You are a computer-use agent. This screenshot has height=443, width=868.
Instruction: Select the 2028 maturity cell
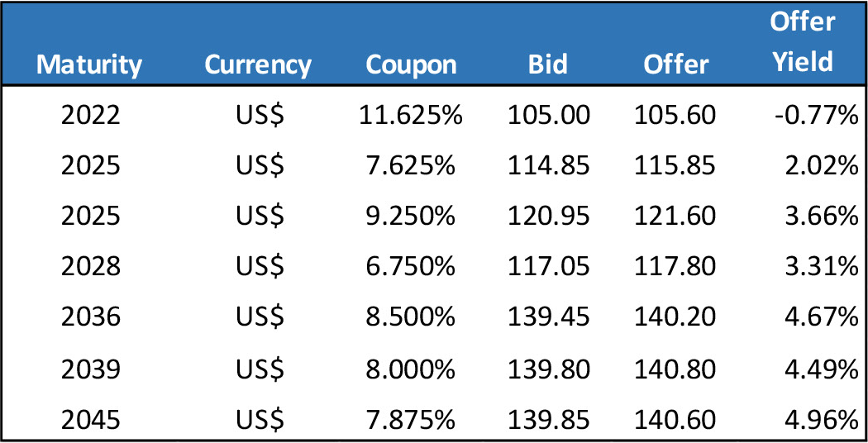tap(90, 267)
